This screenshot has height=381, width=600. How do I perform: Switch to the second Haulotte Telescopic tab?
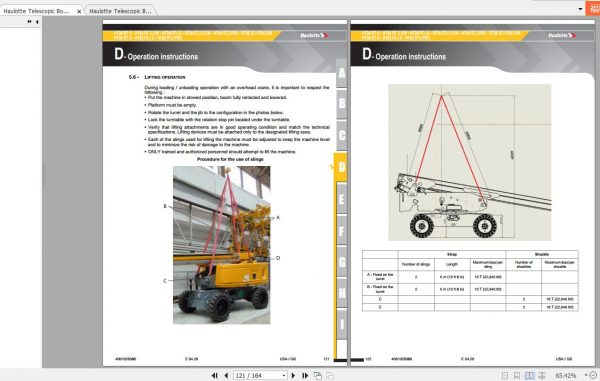[x=120, y=11]
